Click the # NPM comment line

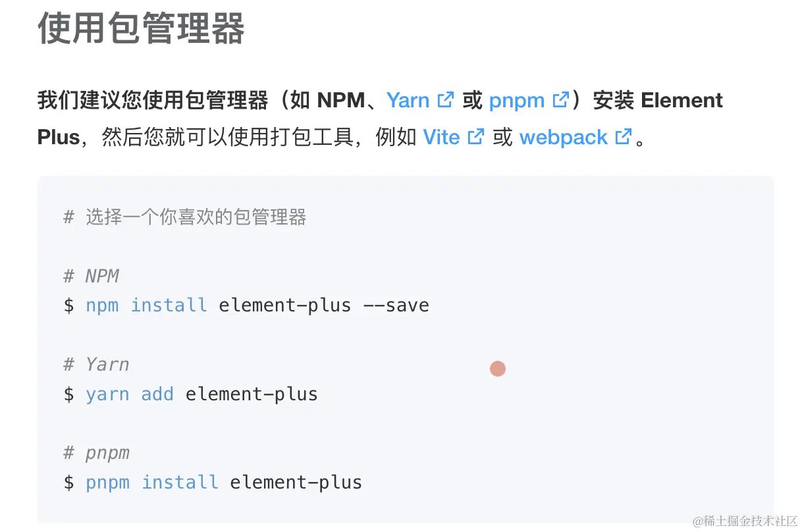[92, 276]
